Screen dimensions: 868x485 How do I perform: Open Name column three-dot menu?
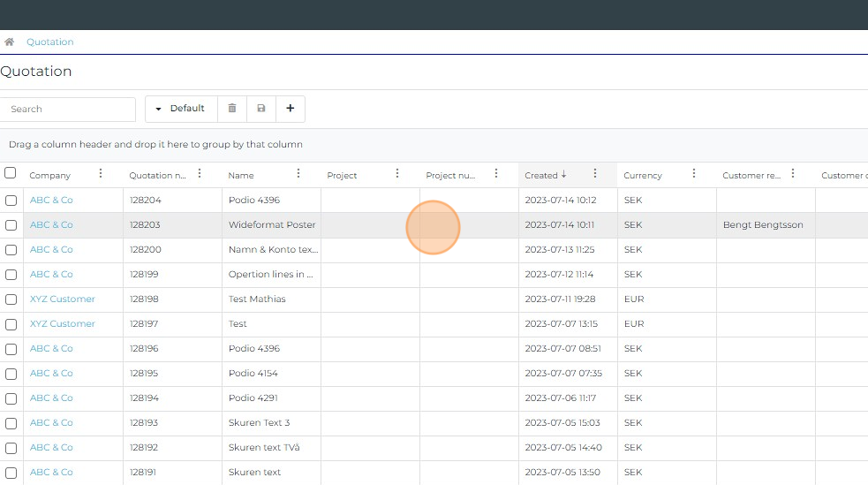(298, 174)
